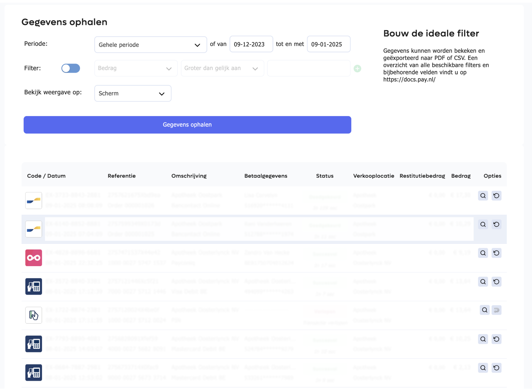This screenshot has width=532, height=392.
Task: Click the Code / Datum column header
Action: (x=46, y=176)
